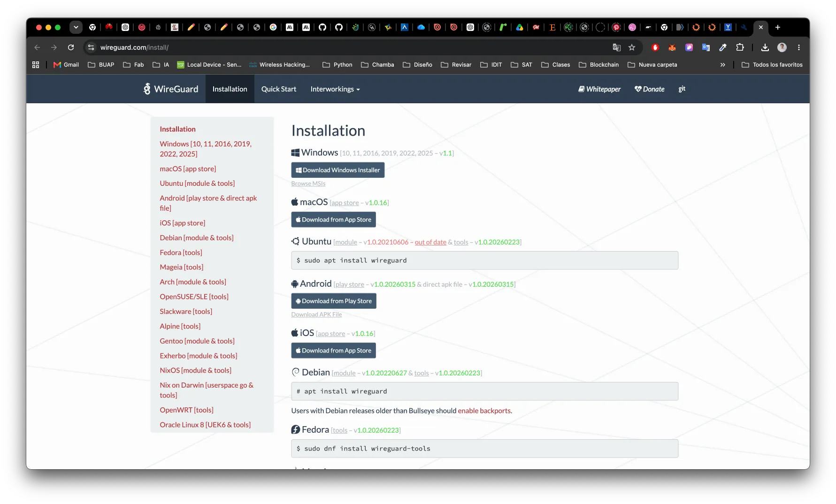Image resolution: width=836 pixels, height=504 pixels.
Task: Click the URL address bar field
Action: 347,47
